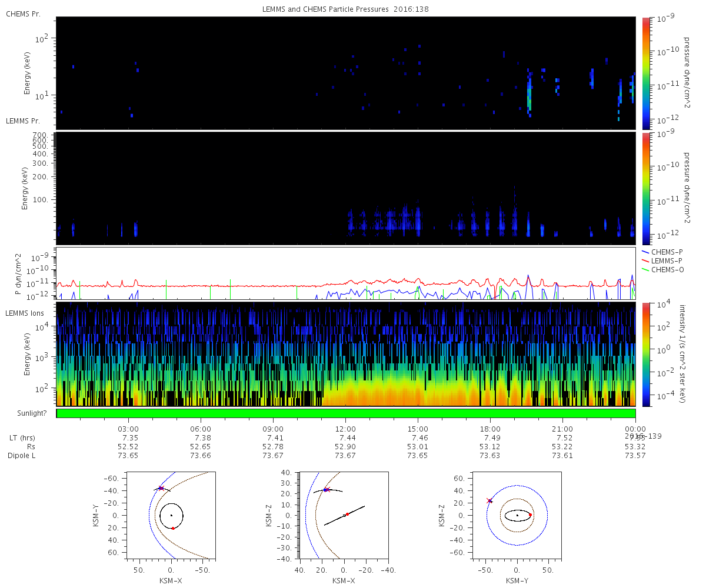This screenshot has height=588, width=706.
Task: Click the CHEMS Pr. panel label
Action: (x=23, y=14)
